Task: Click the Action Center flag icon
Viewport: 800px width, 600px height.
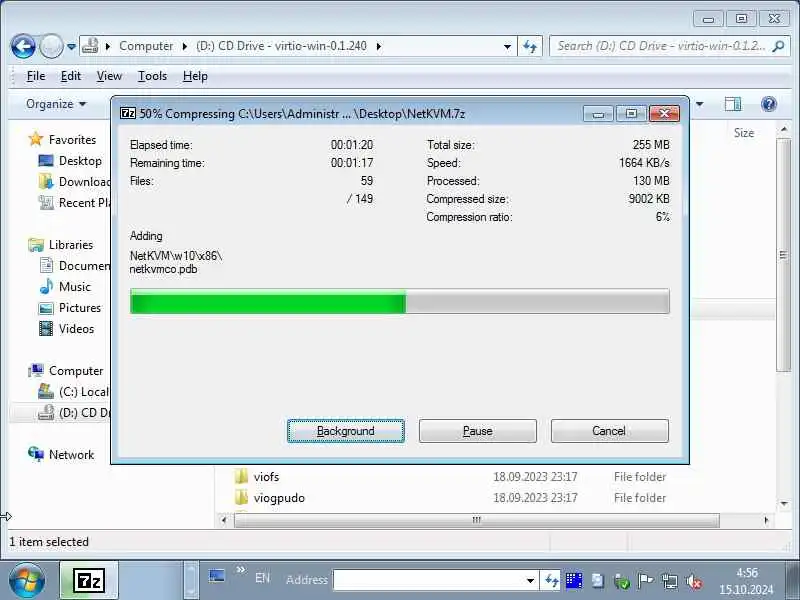Action: point(645,581)
